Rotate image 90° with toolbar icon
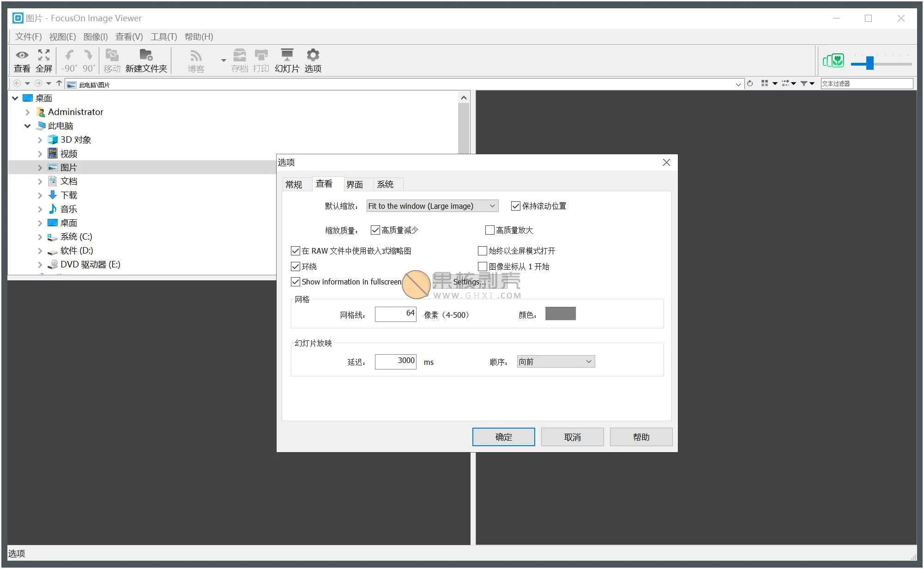924x569 pixels. coord(89,61)
